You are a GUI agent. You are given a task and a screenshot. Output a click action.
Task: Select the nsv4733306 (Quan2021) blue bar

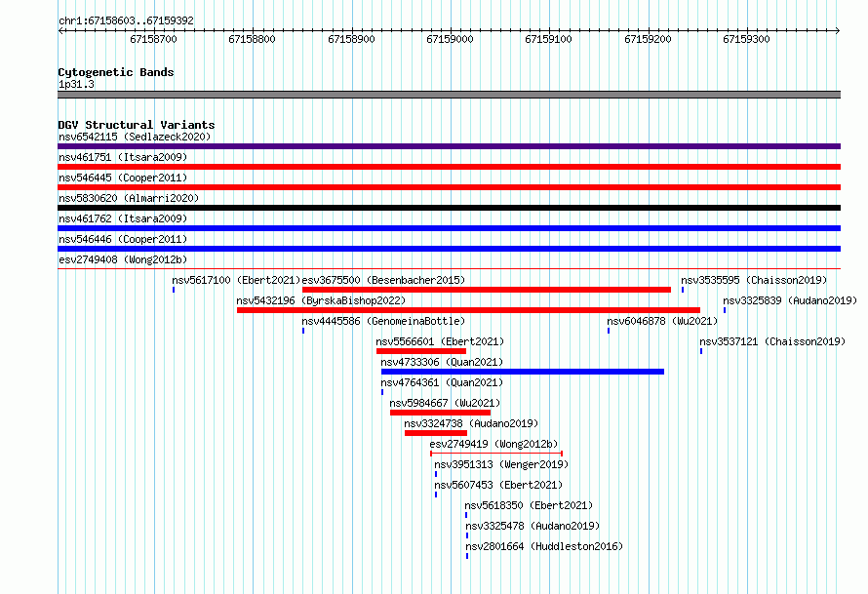(523, 372)
